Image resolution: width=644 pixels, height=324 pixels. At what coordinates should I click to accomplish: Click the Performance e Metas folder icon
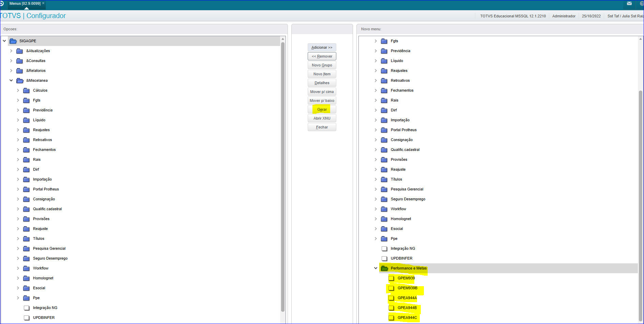point(384,268)
